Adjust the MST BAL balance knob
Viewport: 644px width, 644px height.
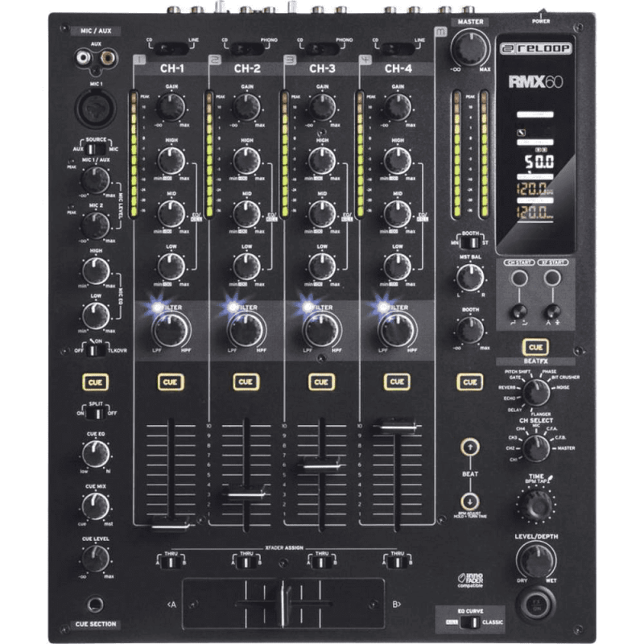click(x=469, y=279)
